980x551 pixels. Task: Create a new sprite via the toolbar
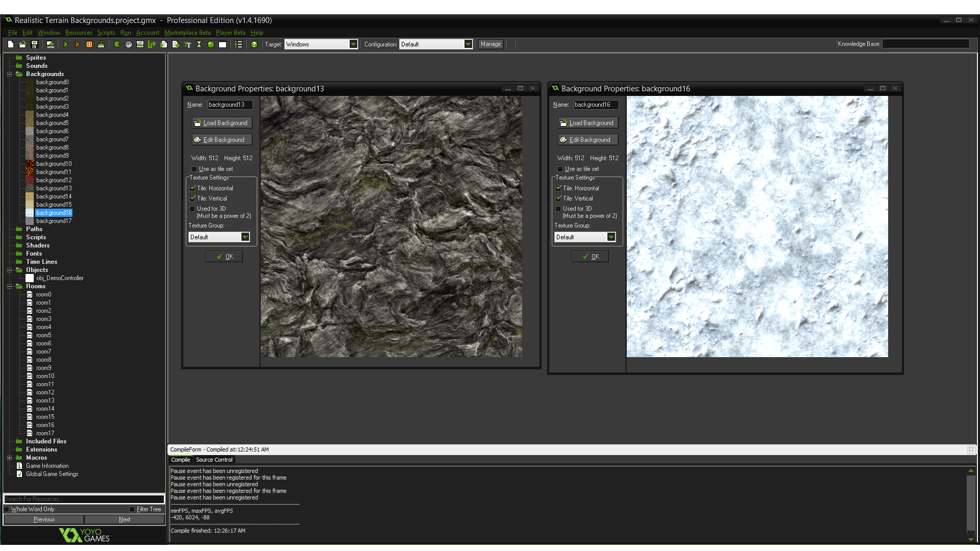pos(116,44)
